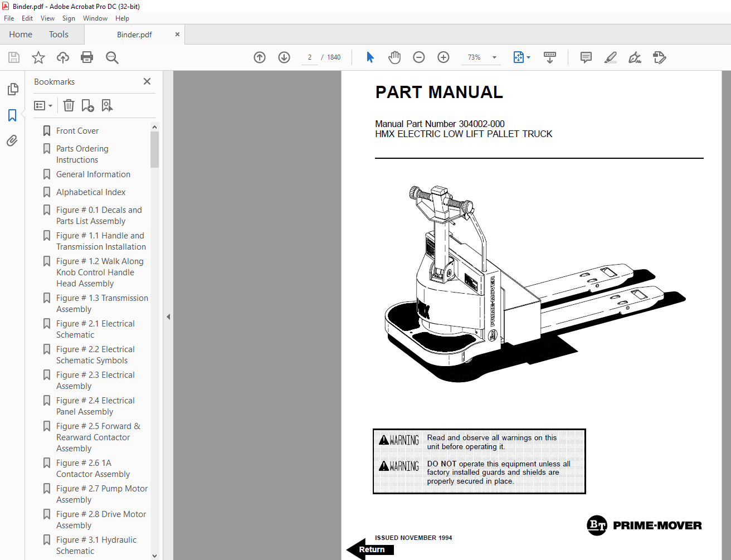Delete selected bookmark trash icon

(x=69, y=105)
